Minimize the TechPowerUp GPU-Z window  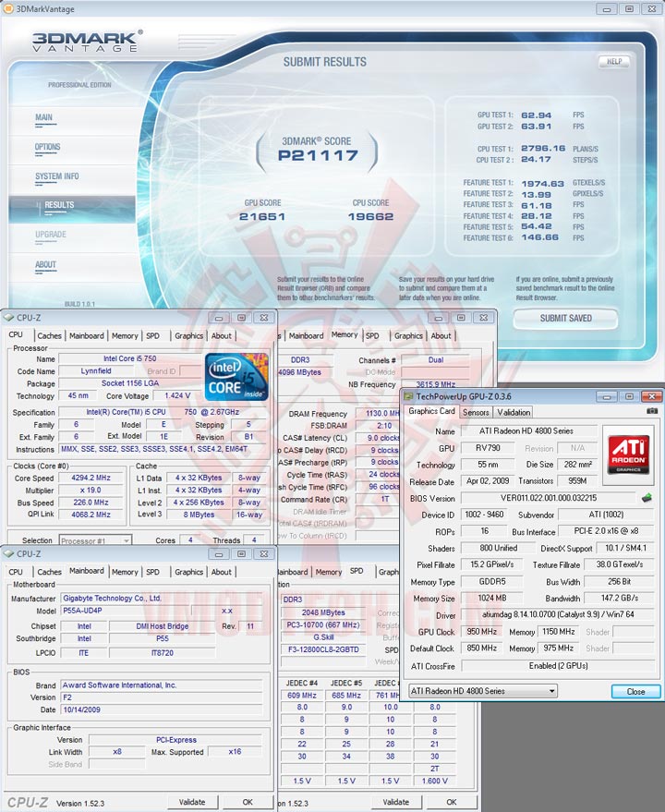point(607,396)
